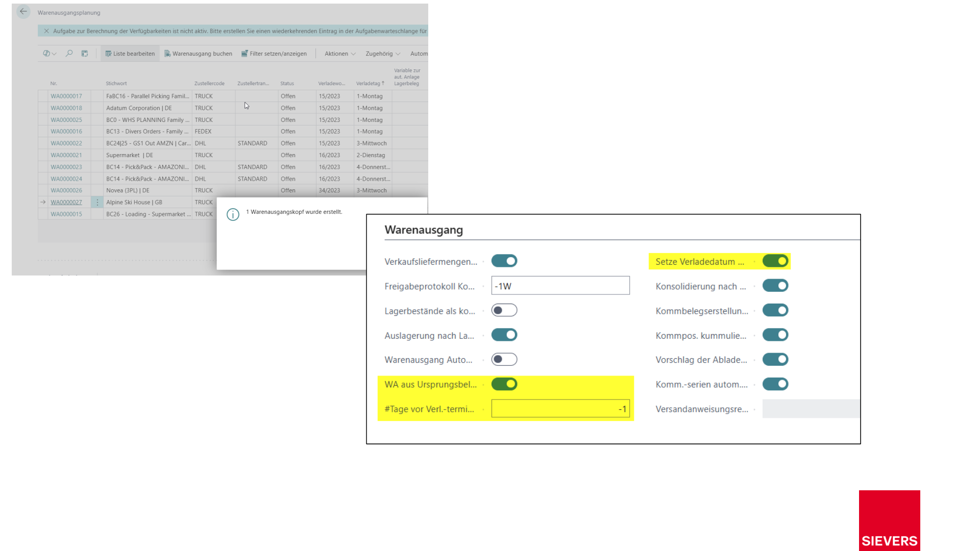
Task: Toggle Vorschlag der Ablade... switch
Action: [775, 360]
